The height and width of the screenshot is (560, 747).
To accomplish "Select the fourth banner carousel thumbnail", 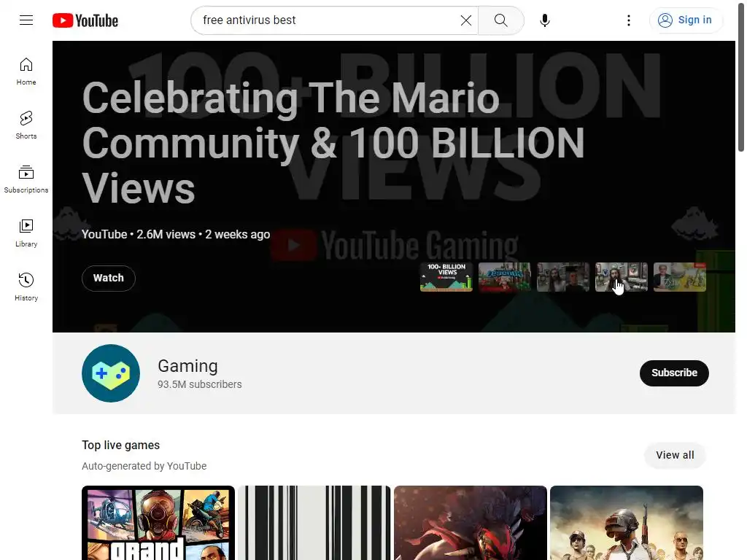I will tap(622, 276).
